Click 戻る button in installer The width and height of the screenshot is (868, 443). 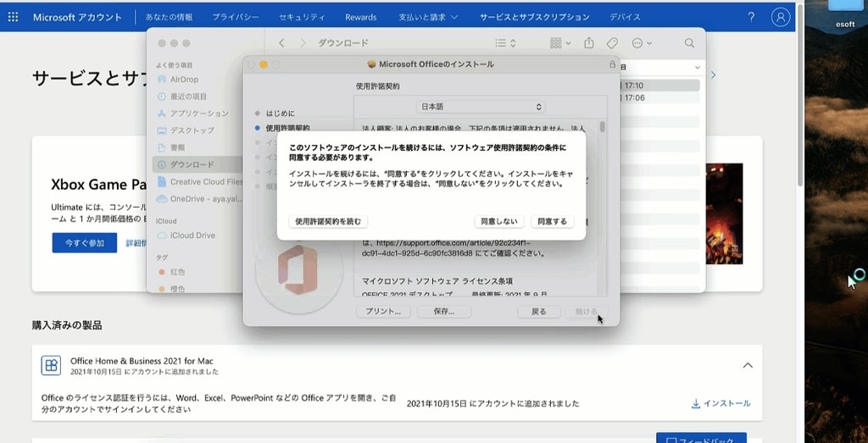(538, 312)
